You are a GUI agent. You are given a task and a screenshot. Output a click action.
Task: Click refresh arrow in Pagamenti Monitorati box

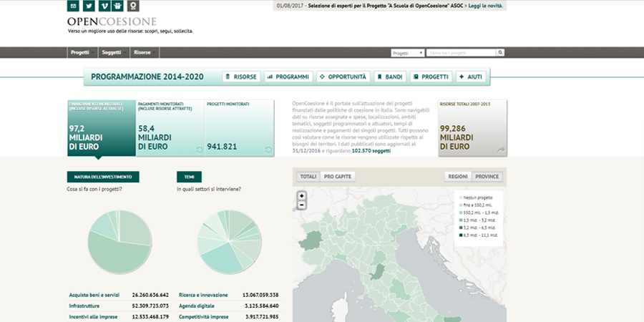pos(200,150)
